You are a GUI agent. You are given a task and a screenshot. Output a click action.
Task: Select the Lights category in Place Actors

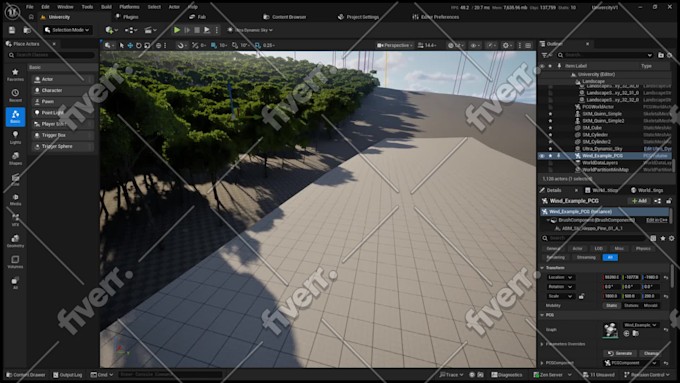(x=15, y=137)
